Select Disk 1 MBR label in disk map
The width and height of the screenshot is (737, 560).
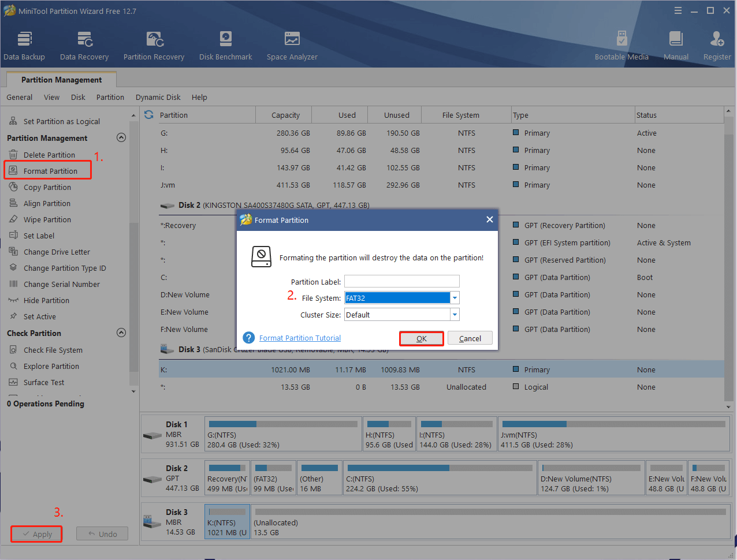pos(173,434)
